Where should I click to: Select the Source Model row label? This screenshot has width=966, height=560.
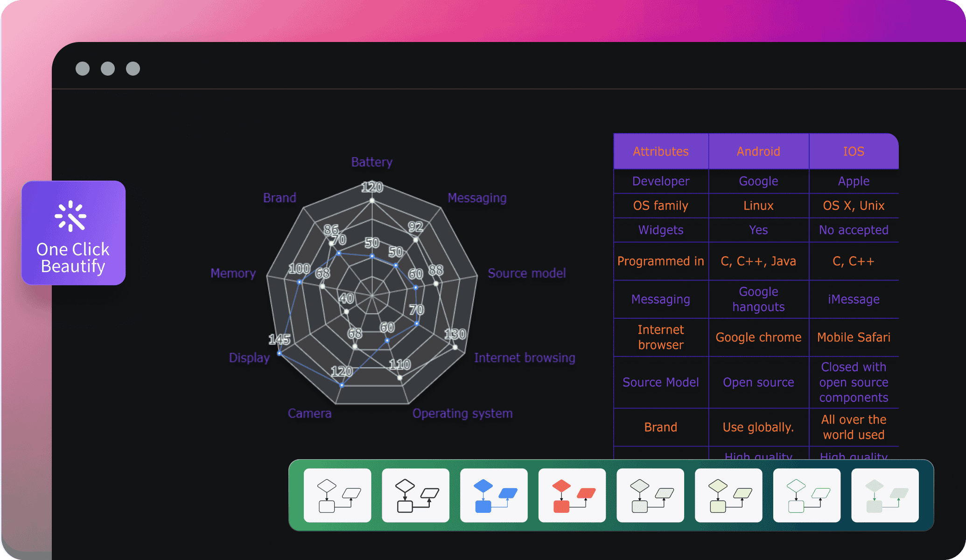click(x=661, y=382)
